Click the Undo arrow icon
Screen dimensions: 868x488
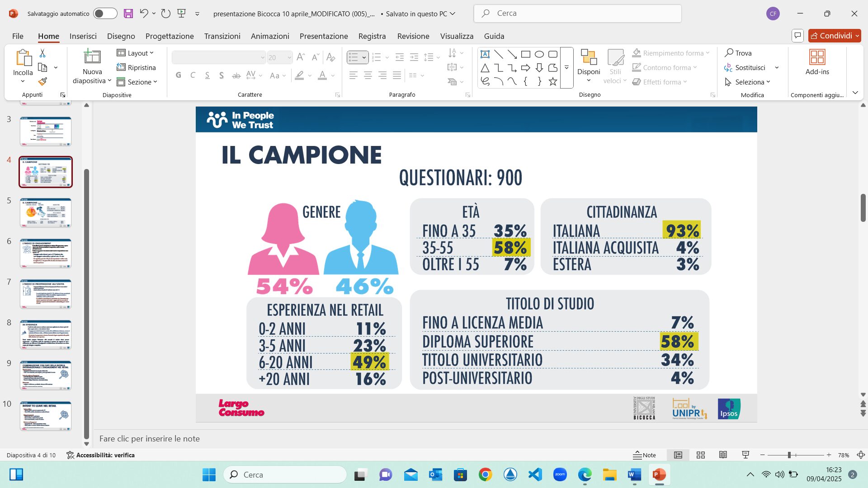pyautogui.click(x=144, y=14)
